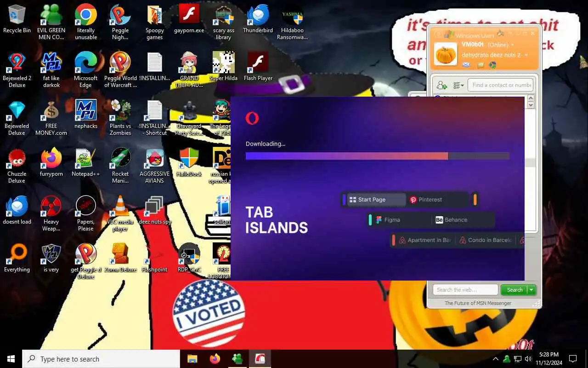Open the Messenger taskbar icon

pos(237,359)
